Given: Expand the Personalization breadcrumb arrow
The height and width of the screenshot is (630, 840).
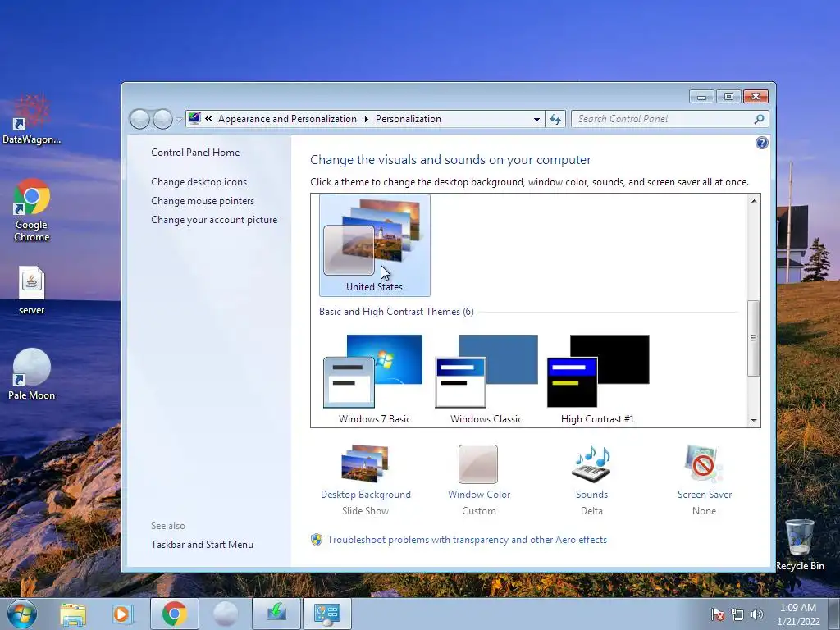Looking at the screenshot, I should pyautogui.click(x=367, y=119).
